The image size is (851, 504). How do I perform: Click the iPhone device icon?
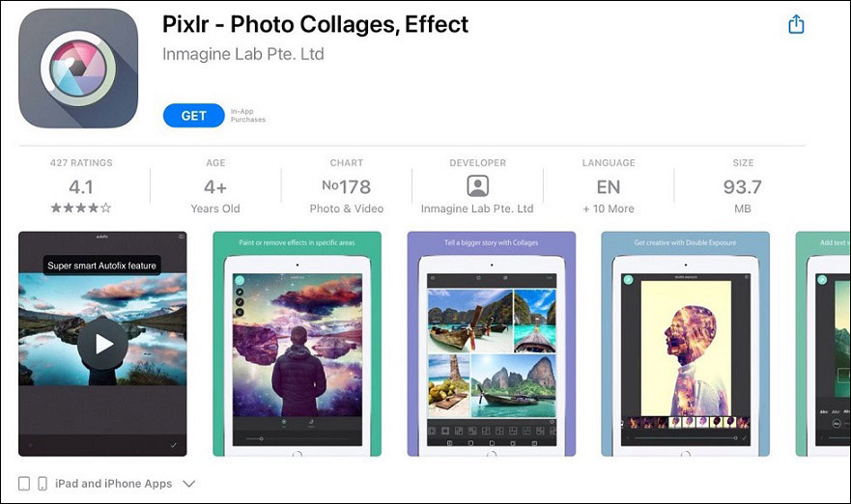(x=43, y=484)
